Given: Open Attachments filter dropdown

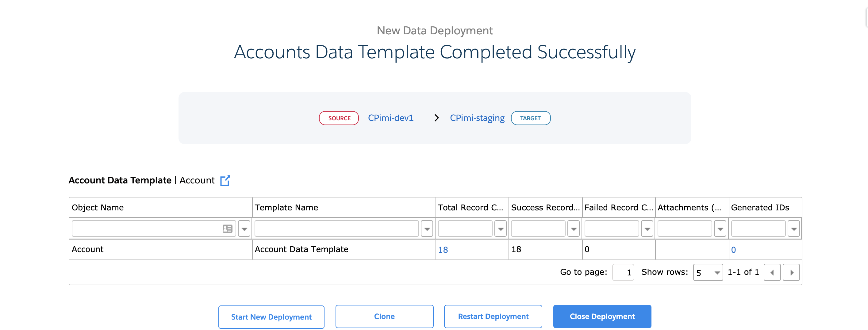Looking at the screenshot, I should click(720, 229).
